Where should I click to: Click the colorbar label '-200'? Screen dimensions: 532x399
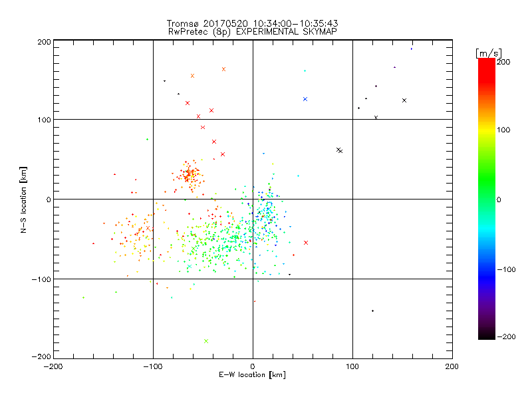(x=506, y=337)
